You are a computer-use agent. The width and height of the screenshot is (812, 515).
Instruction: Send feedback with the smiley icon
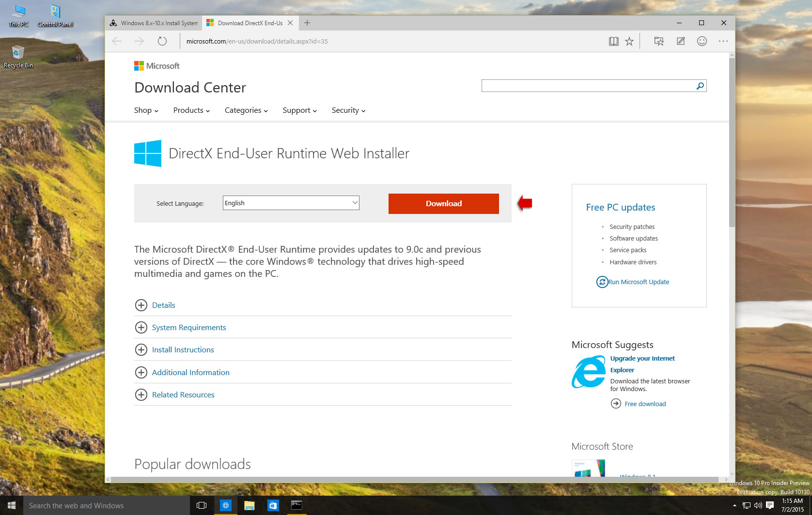(x=702, y=41)
